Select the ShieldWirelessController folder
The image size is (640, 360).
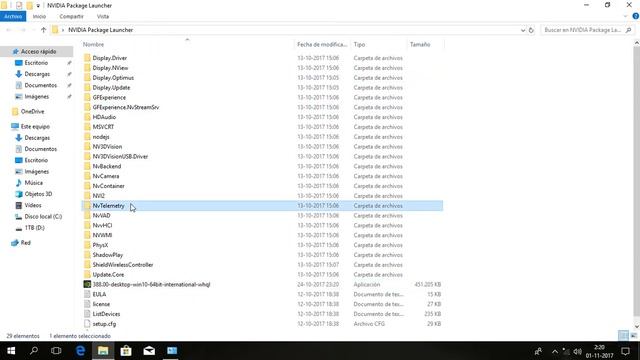click(122, 264)
